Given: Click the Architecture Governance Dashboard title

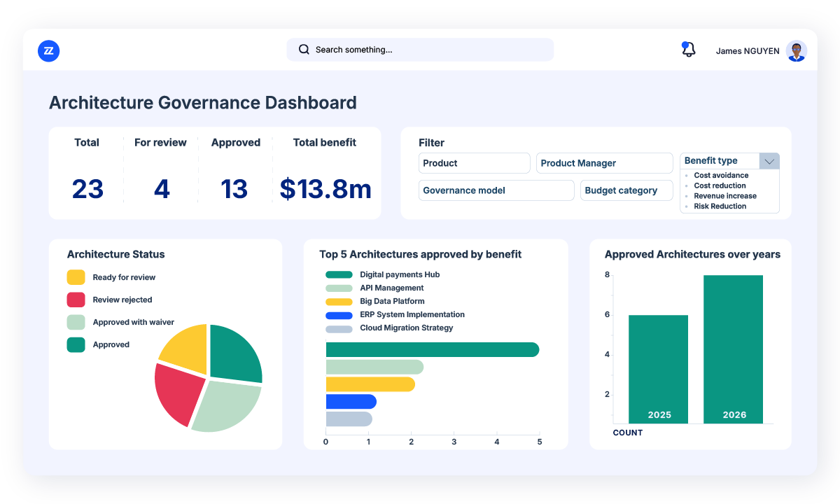Looking at the screenshot, I should pyautogui.click(x=203, y=103).
